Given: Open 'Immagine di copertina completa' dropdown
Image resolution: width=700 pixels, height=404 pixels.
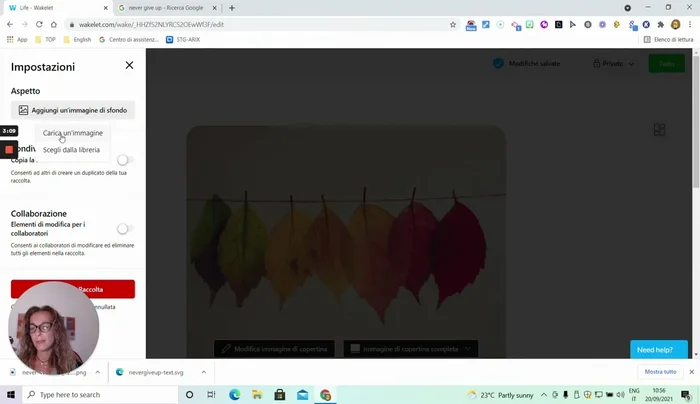Looking at the screenshot, I should point(411,349).
